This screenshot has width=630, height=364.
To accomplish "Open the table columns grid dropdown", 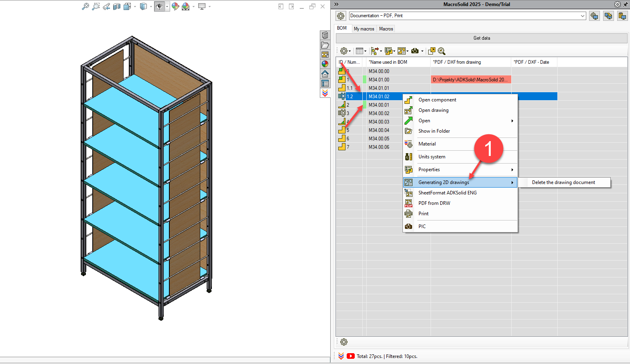I will [361, 51].
